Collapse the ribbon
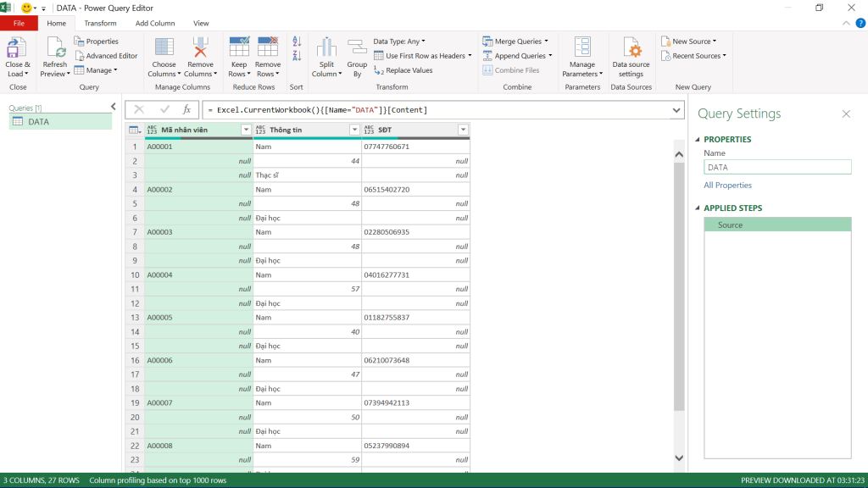The width and height of the screenshot is (868, 488). pos(846,23)
